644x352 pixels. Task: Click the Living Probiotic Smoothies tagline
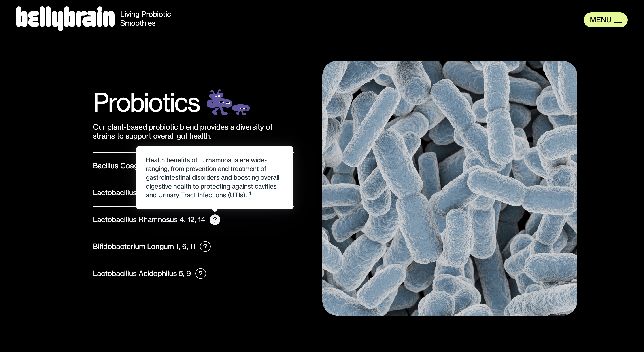145,19
